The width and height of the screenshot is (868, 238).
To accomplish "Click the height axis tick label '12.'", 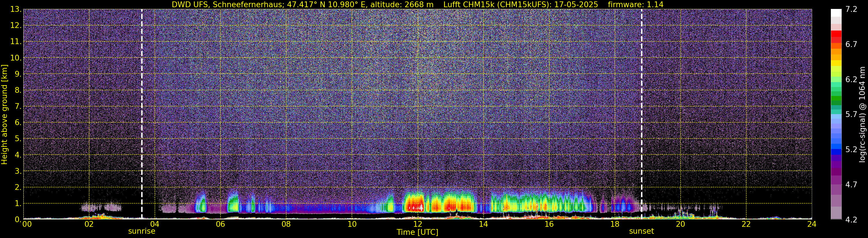I will coord(16,26).
